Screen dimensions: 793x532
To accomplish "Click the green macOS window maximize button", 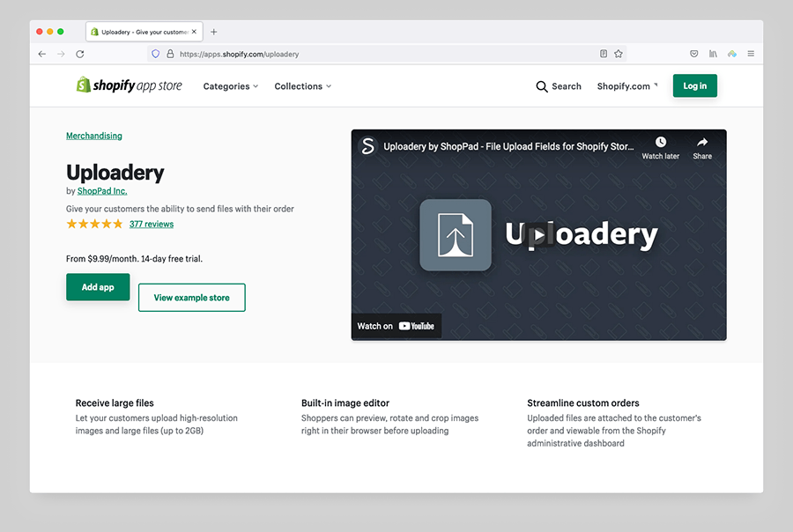I will (61, 32).
